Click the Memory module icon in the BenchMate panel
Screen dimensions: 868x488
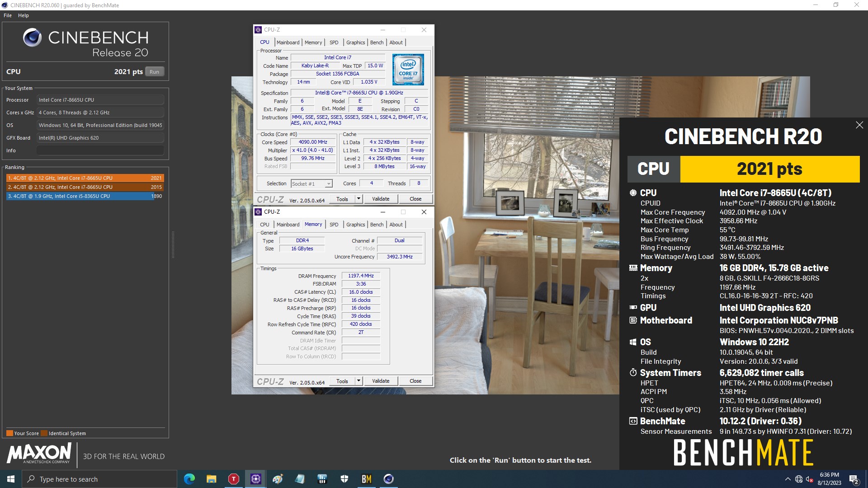633,268
